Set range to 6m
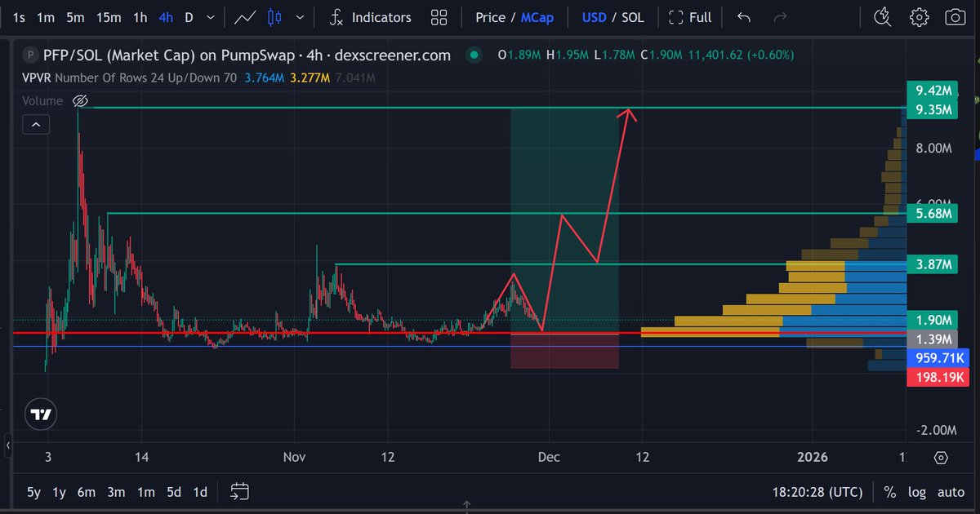The width and height of the screenshot is (980, 514). pos(87,492)
